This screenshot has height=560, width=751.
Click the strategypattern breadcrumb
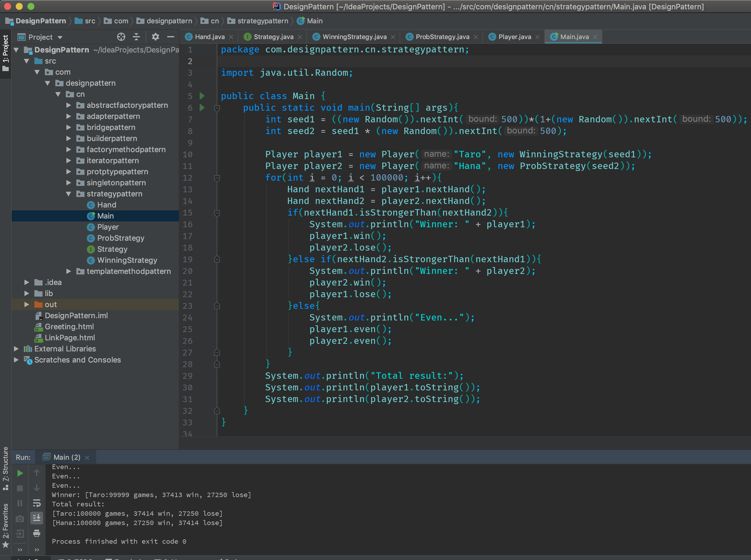(x=258, y=21)
